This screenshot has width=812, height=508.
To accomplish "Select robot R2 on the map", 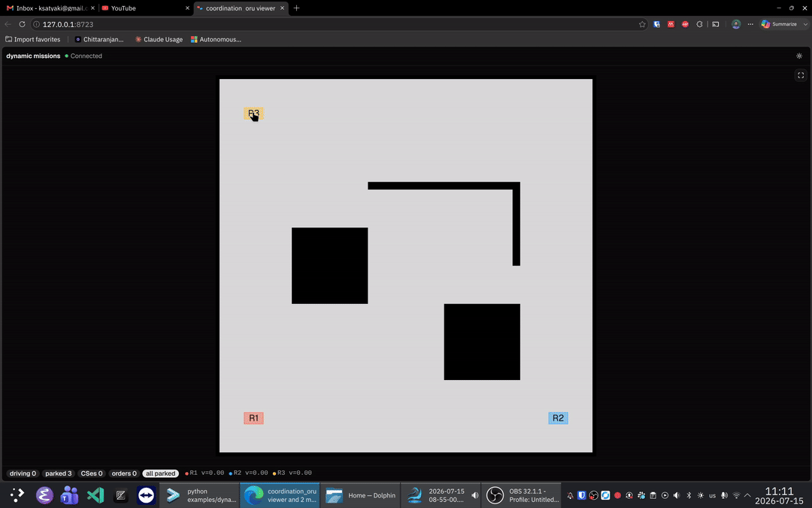I will (x=558, y=418).
